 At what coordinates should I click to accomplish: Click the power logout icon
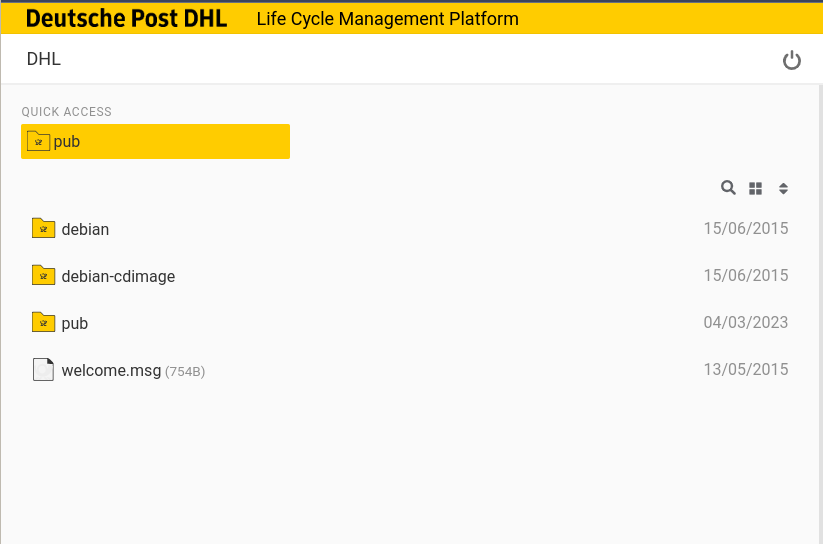[792, 60]
